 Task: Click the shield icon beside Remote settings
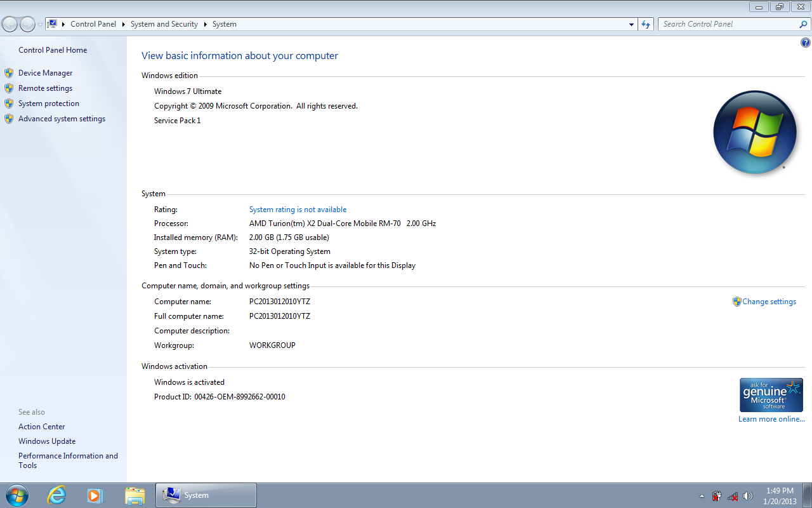pyautogui.click(x=9, y=88)
